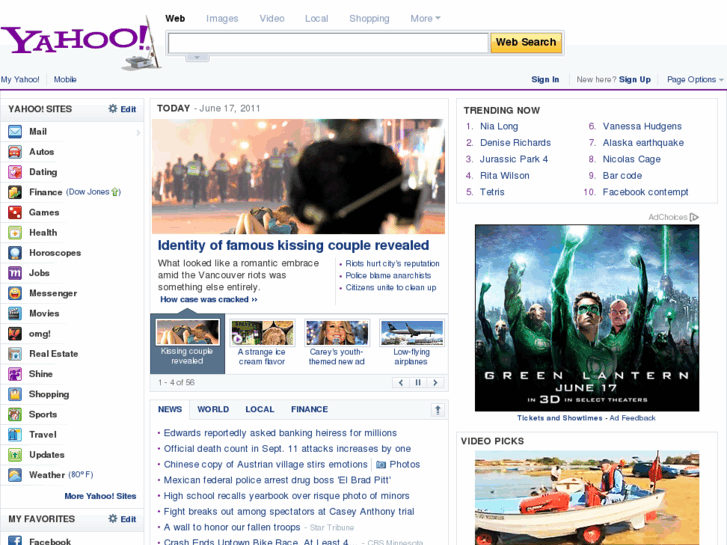
Task: Open the Finance icon
Action: coord(15,192)
